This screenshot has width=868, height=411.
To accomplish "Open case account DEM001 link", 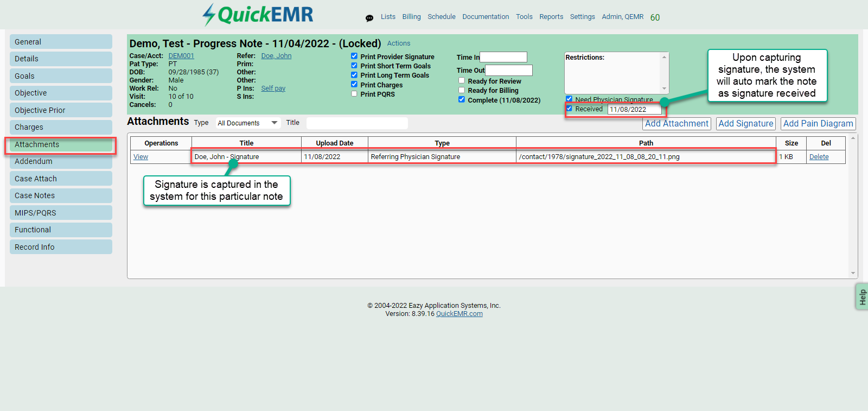I will [x=181, y=56].
